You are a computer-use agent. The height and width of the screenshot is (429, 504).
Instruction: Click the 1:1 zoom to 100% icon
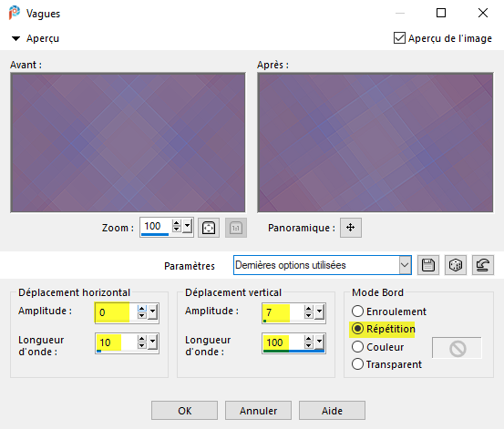point(236,228)
